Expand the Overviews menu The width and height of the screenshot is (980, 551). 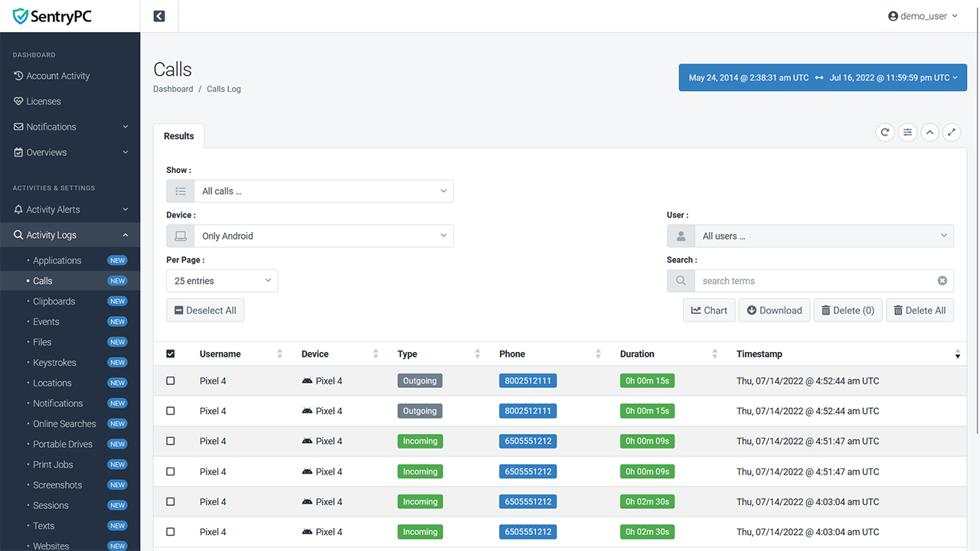(x=70, y=152)
